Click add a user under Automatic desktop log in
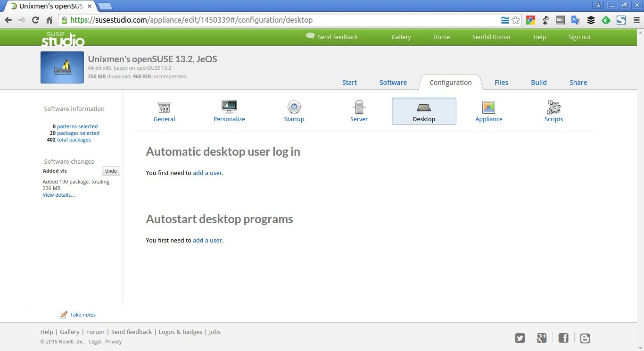Screen dimensions: 644x351 point(207,173)
